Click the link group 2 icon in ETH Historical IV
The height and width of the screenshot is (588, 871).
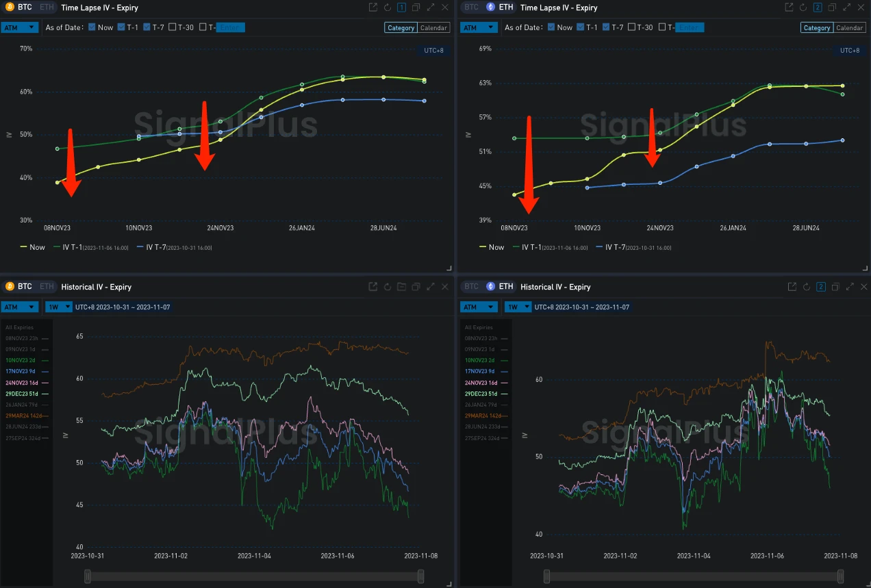pyautogui.click(x=820, y=287)
